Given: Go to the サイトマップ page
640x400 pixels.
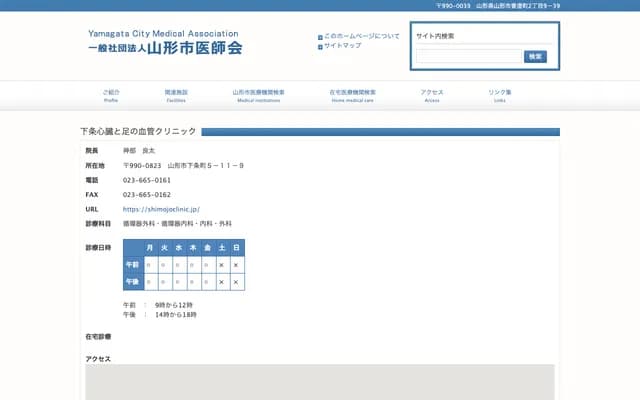Looking at the screenshot, I should click(x=343, y=46).
